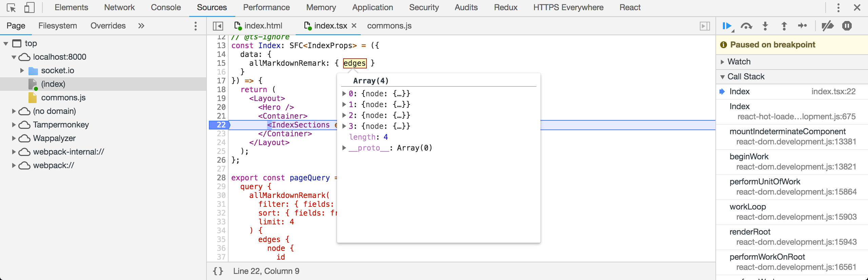Expand the (no domain) node
This screenshot has height=280, width=868.
tap(14, 111)
